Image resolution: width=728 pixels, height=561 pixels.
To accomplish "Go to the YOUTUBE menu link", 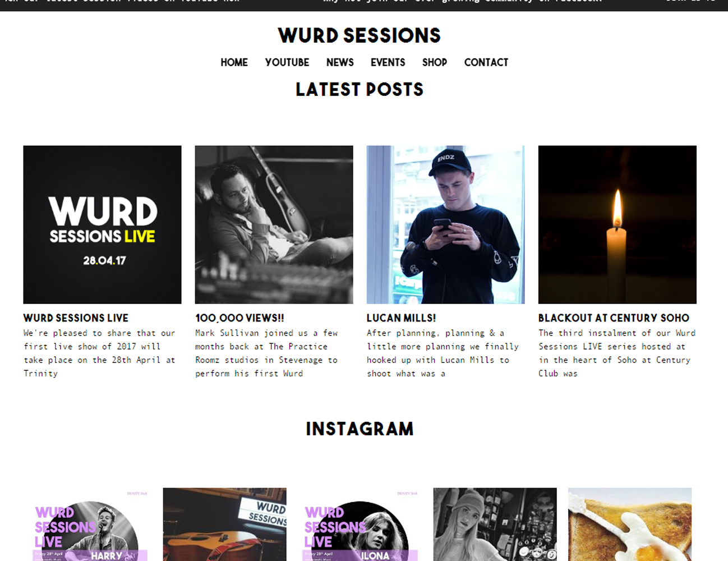I will [287, 62].
